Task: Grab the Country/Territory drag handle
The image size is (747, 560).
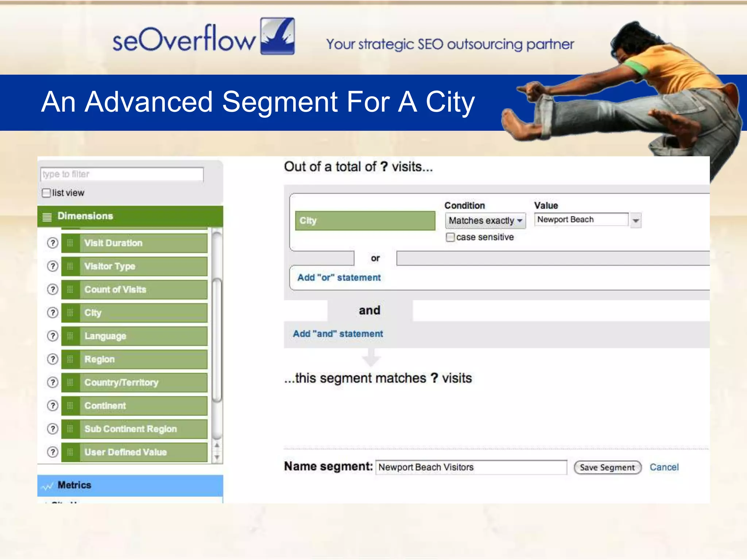Action: [70, 382]
